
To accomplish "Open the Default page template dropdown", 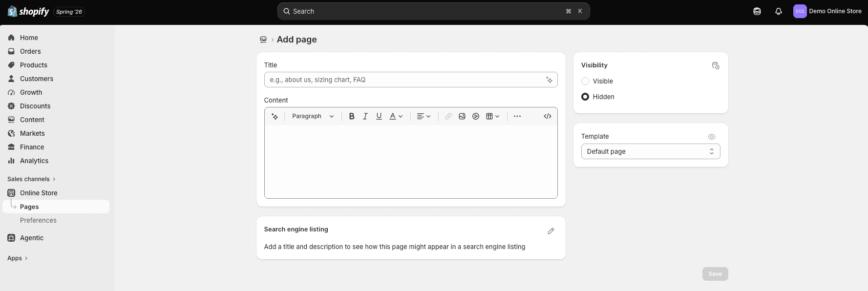I will pos(651,151).
